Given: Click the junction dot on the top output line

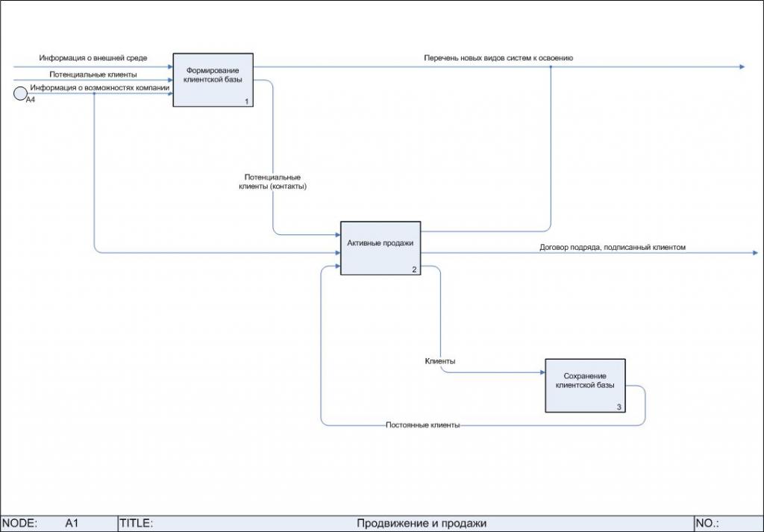Looking at the screenshot, I should click(551, 67).
